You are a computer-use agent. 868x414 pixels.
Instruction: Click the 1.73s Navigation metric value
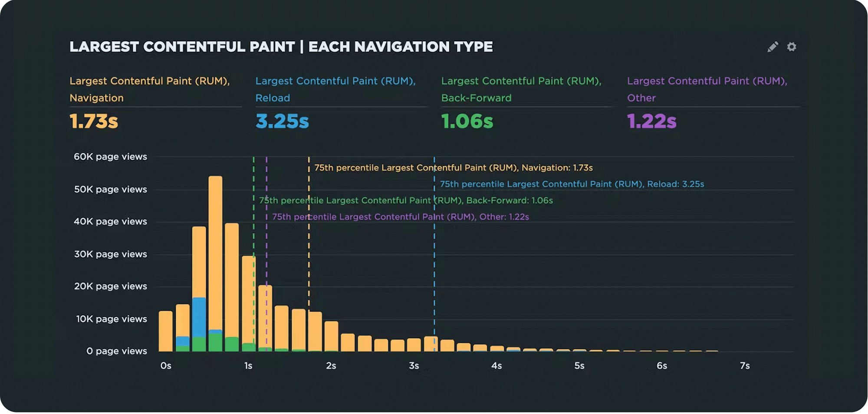[x=94, y=122]
